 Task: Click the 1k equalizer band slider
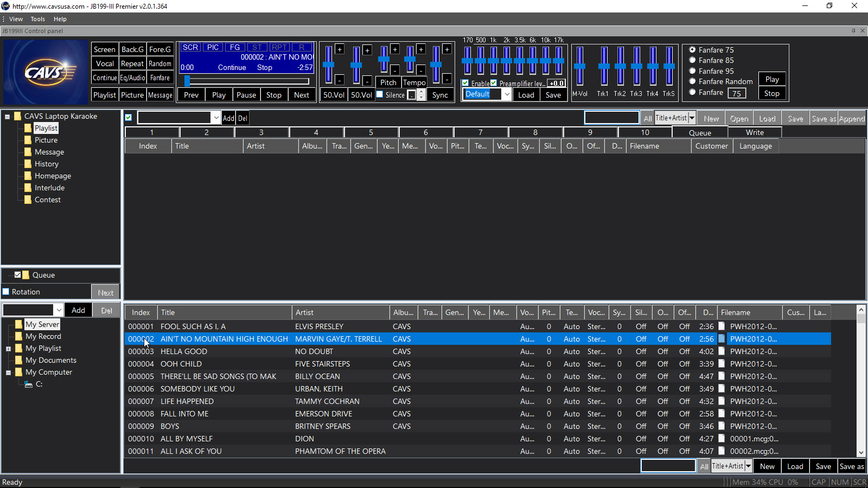point(493,61)
